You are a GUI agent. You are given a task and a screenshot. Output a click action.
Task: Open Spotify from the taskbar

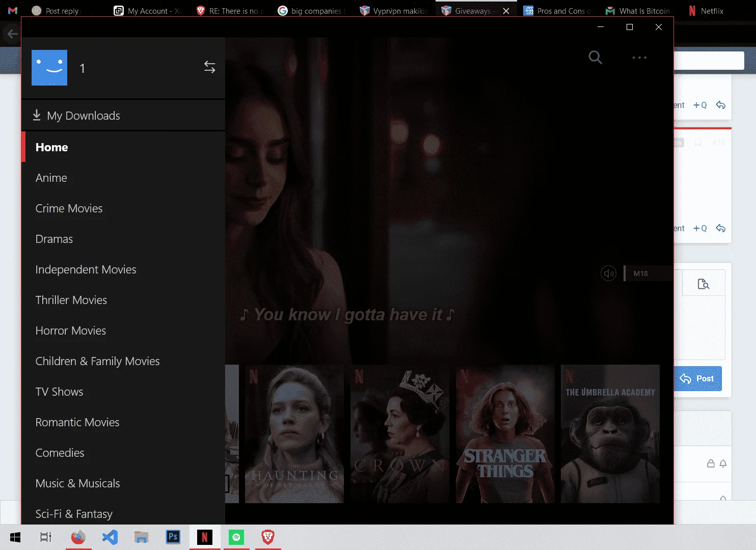tap(236, 537)
